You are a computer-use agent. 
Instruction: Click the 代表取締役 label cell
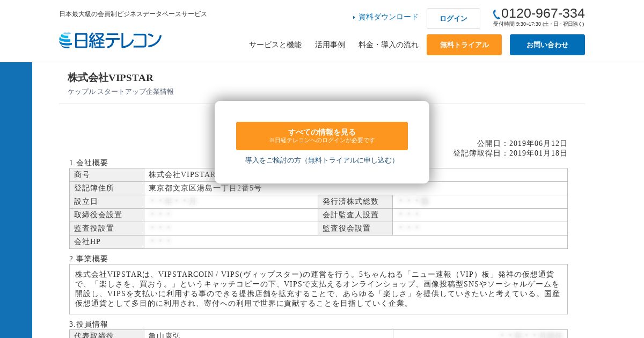(x=107, y=334)
